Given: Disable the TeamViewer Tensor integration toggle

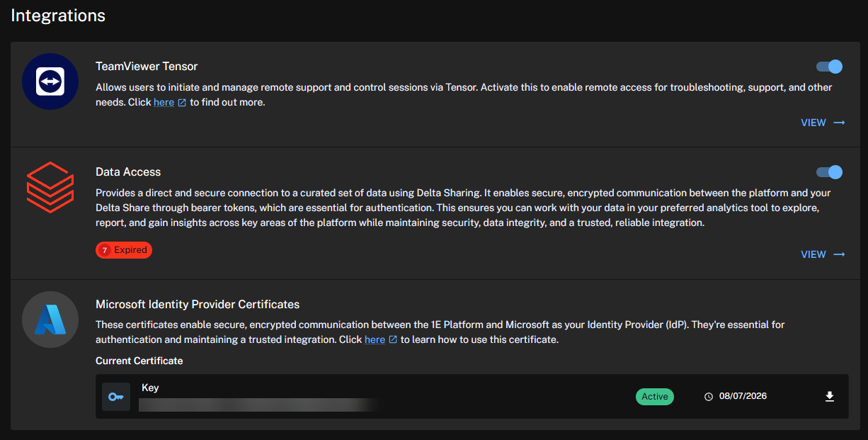Looking at the screenshot, I should [x=829, y=67].
